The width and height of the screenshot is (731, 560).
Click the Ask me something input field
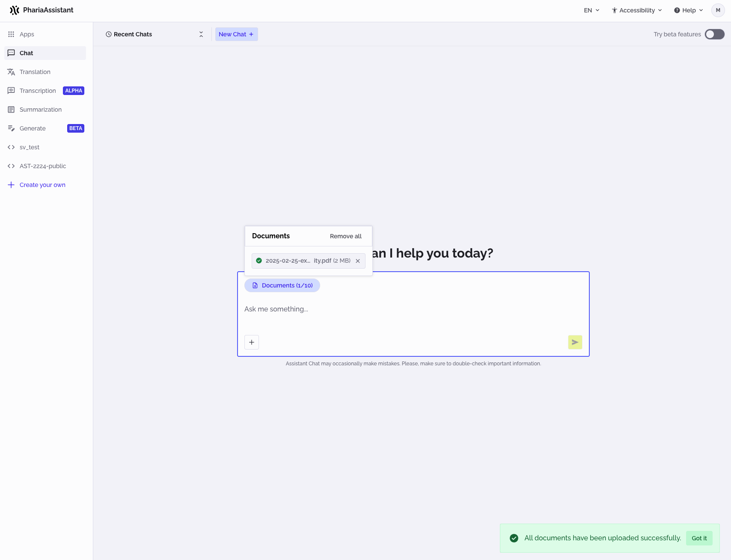(385, 309)
